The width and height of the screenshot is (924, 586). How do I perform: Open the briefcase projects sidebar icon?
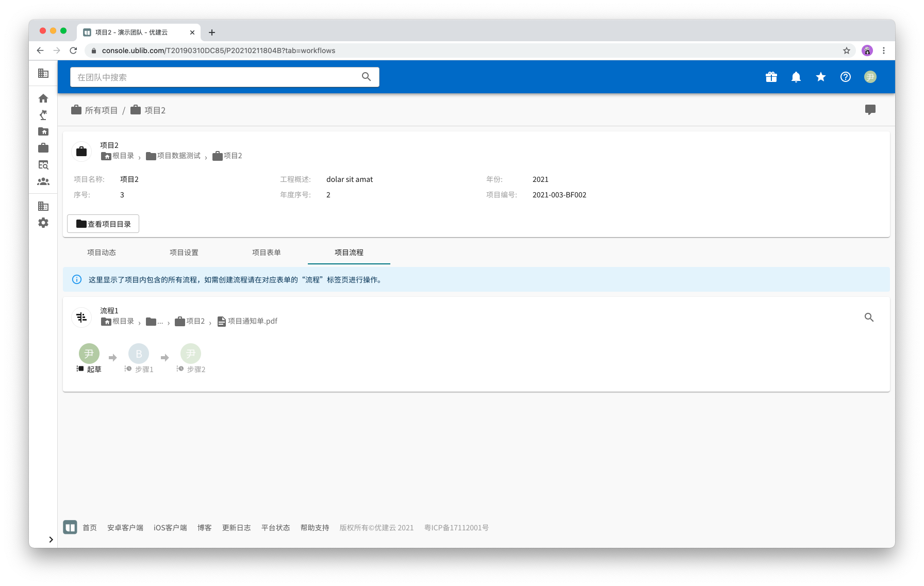click(x=43, y=148)
